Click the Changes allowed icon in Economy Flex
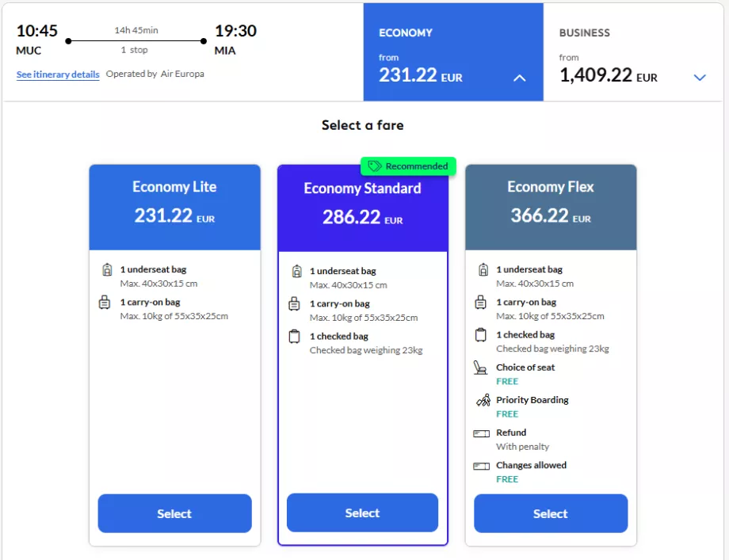Image resolution: width=729 pixels, height=560 pixels. (482, 466)
